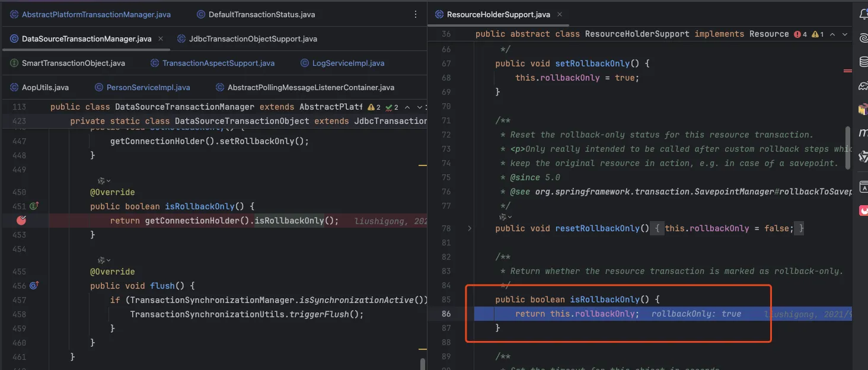Image resolution: width=868 pixels, height=370 pixels.
Task: Expand the folded resetRollbackOnly method
Action: 470,228
